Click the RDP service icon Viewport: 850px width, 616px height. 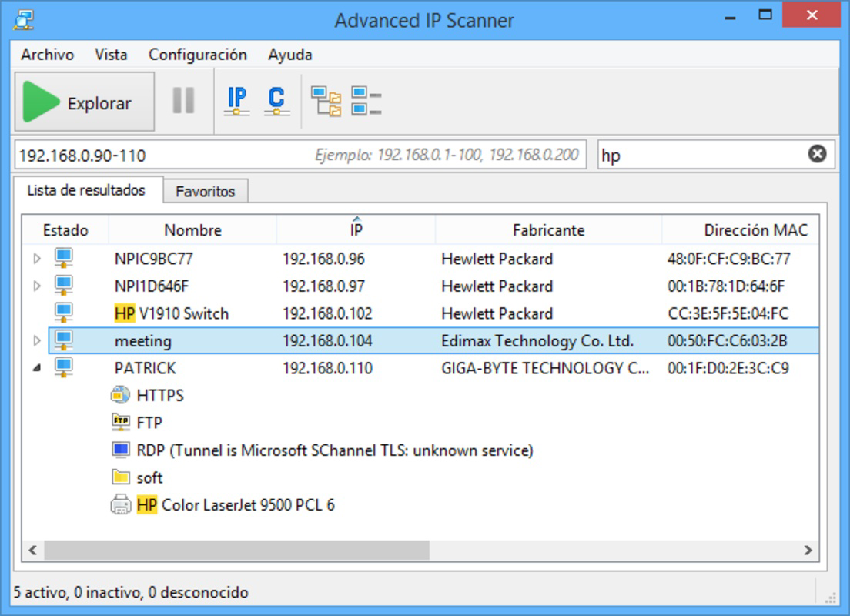[x=119, y=450]
